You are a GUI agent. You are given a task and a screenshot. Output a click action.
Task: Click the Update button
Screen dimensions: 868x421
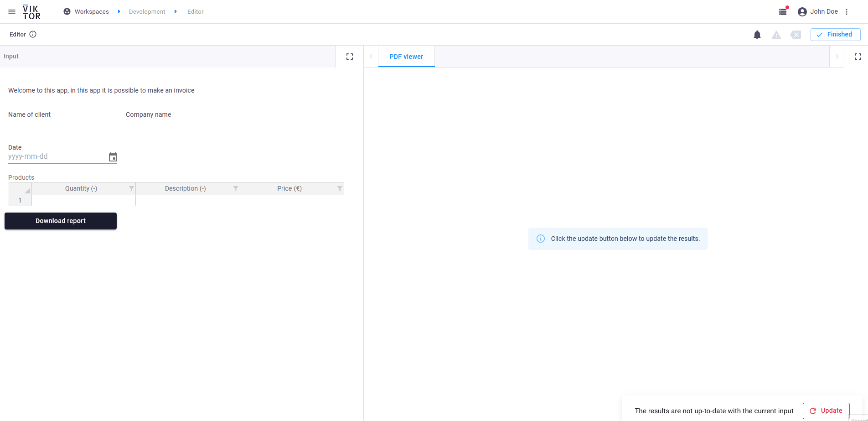pyautogui.click(x=826, y=411)
